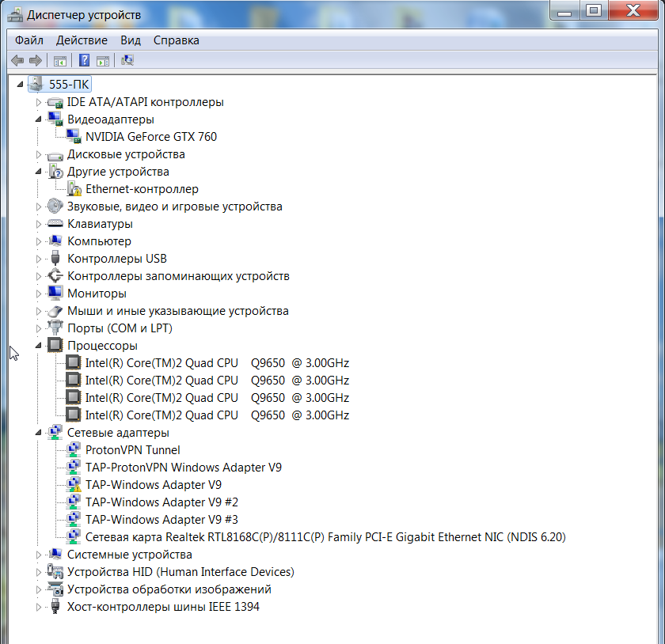Click the TAP-Windows Adapter V9 warning icon
This screenshot has height=644, width=665.
pos(74,484)
